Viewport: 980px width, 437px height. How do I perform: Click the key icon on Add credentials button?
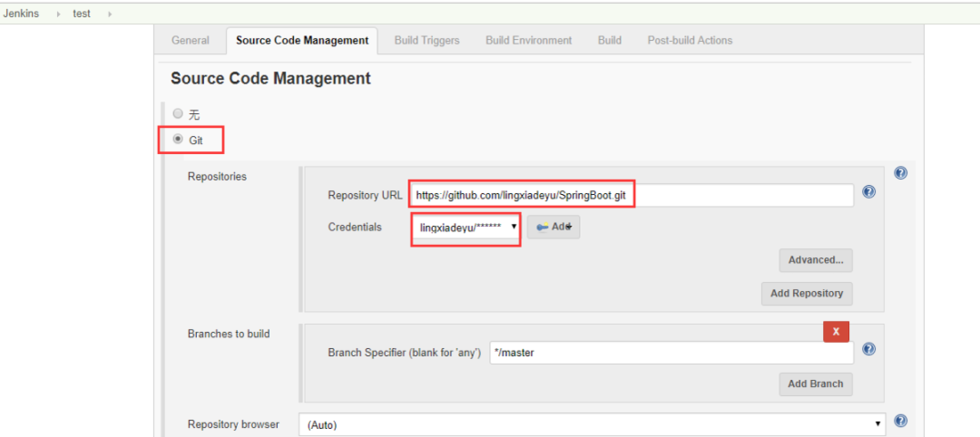(x=542, y=227)
